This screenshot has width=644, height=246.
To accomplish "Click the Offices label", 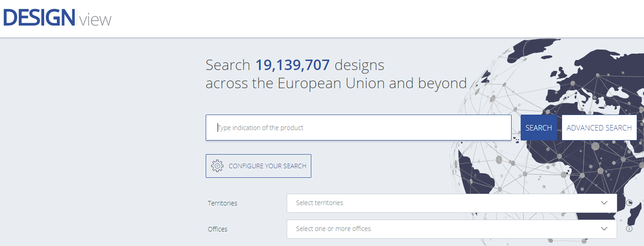I will click(x=218, y=229).
